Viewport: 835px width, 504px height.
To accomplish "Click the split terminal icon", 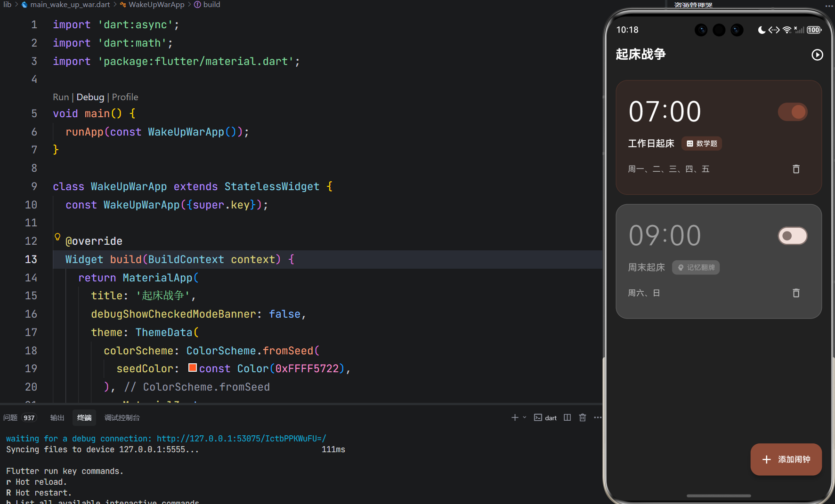I will point(567,417).
